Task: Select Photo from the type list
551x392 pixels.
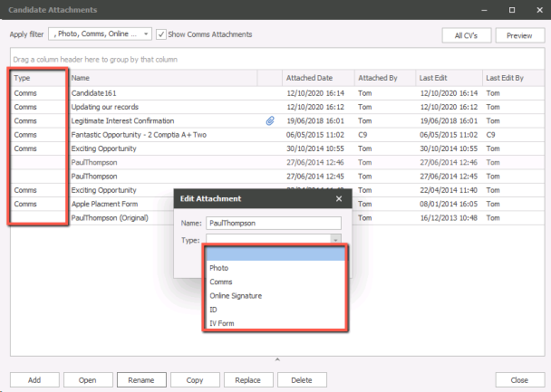Action: point(219,268)
